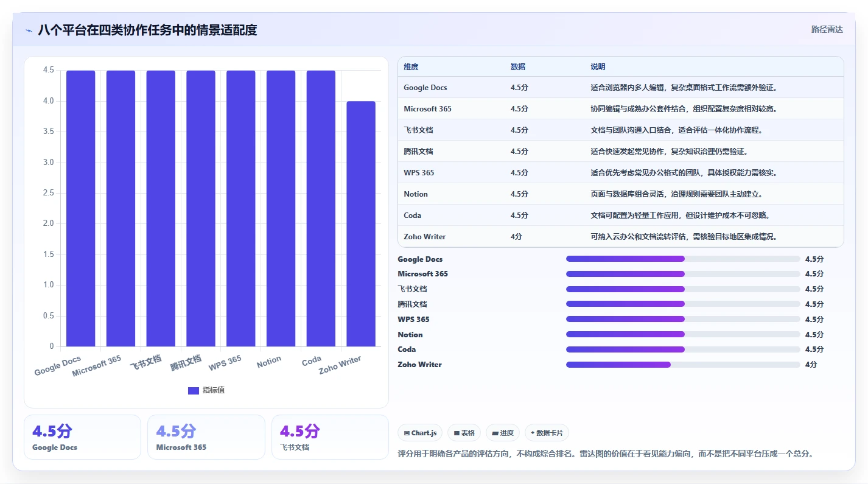Toggle the 指标值 legend entry
The height and width of the screenshot is (484, 868).
click(206, 390)
